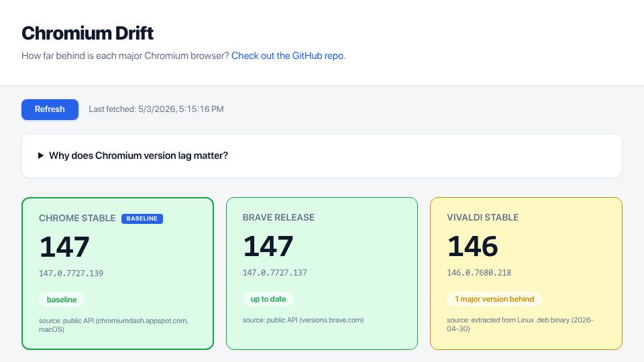Screen dimensions: 644x362
Task: Click the large 147 in Brave card
Action: (268, 246)
